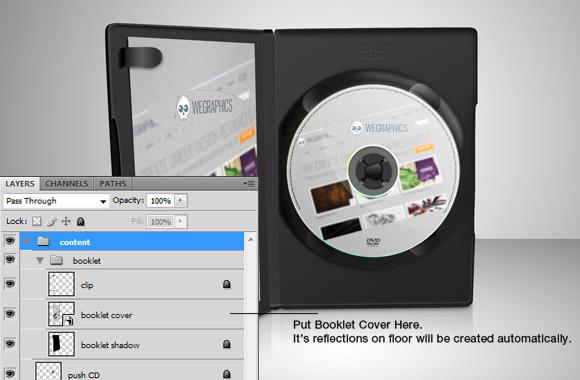Click the booklet group folder icon

[56, 260]
